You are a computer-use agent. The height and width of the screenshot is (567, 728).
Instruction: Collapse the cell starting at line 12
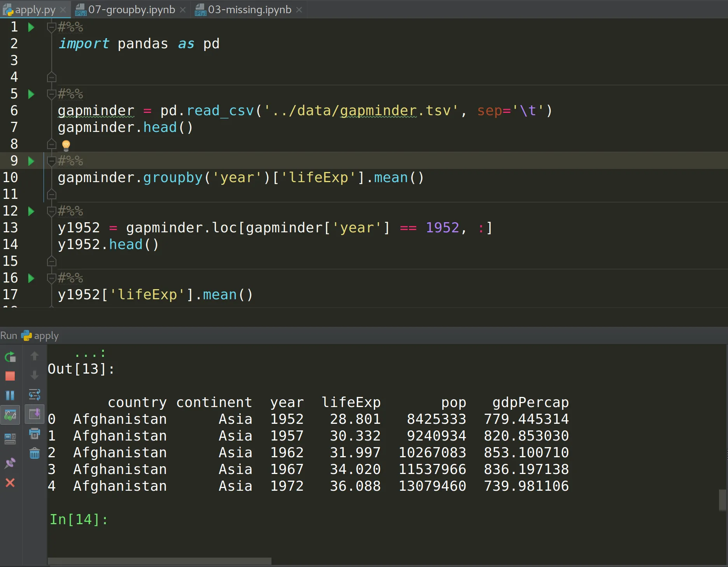(x=51, y=211)
